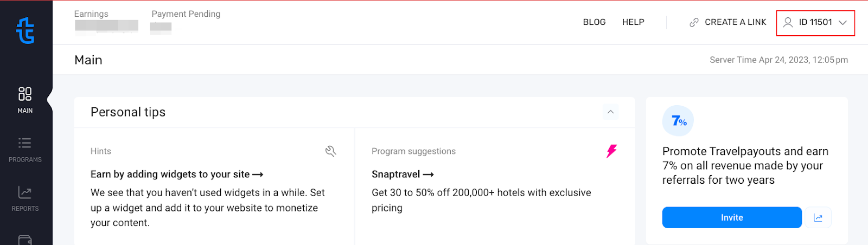Open the Main dashboard icon in sidebar
Image resolution: width=868 pixels, height=245 pixels.
coord(25,94)
